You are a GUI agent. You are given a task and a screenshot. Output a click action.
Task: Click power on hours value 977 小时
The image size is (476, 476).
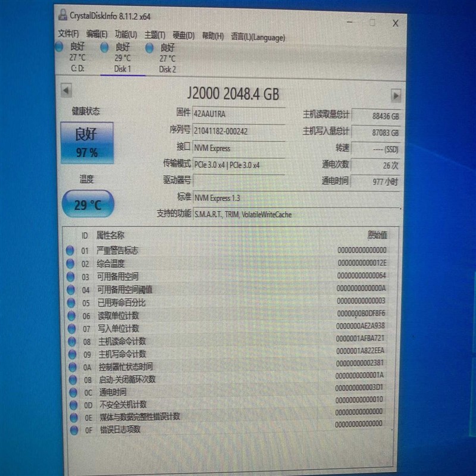click(x=375, y=181)
